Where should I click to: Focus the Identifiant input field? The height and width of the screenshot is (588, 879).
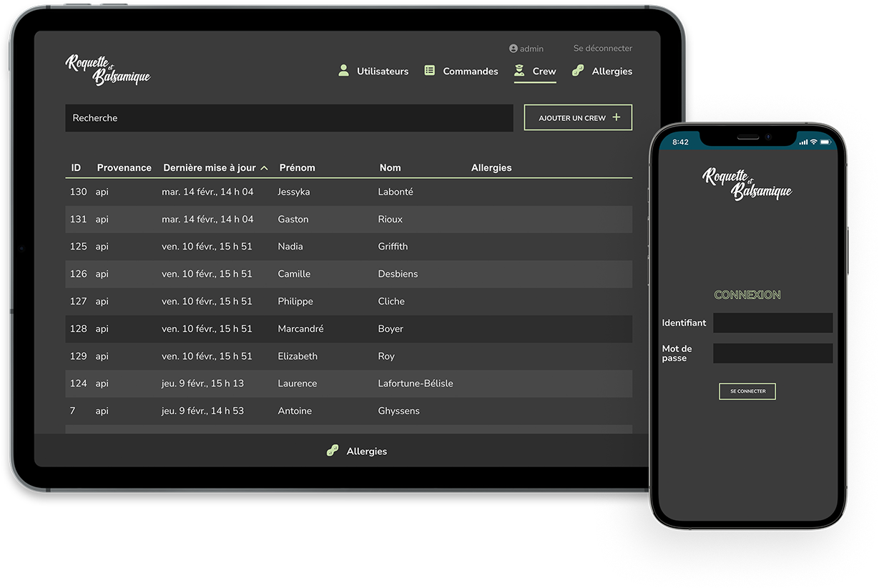[x=772, y=323]
